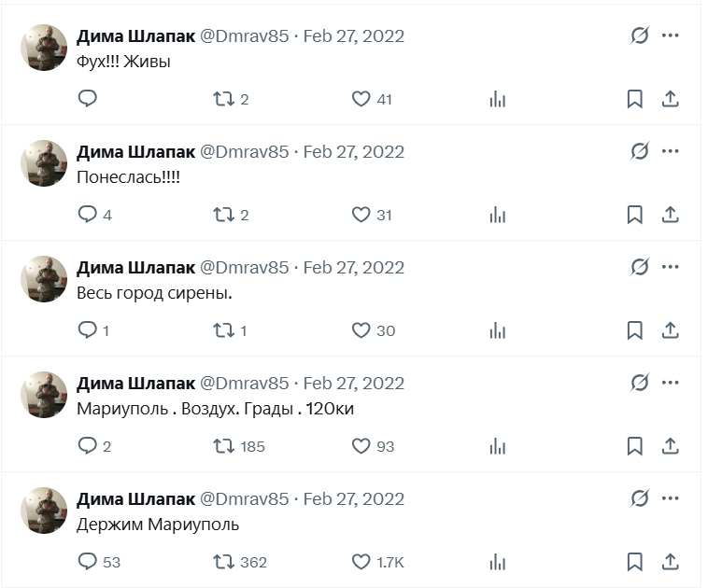Viewport: 708px width, 588px height.
Task: Reply to the "Фух!!! Живы" tweet
Action: (87, 99)
